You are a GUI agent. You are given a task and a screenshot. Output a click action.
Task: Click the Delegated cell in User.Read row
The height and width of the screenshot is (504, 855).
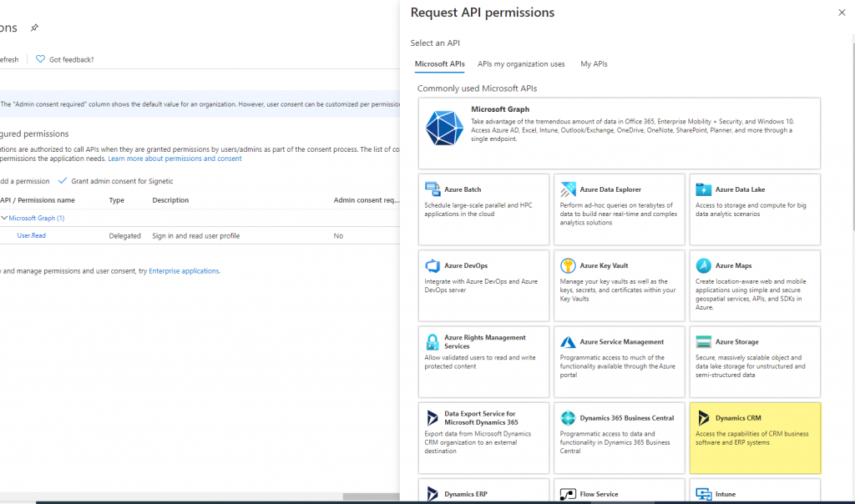(125, 236)
